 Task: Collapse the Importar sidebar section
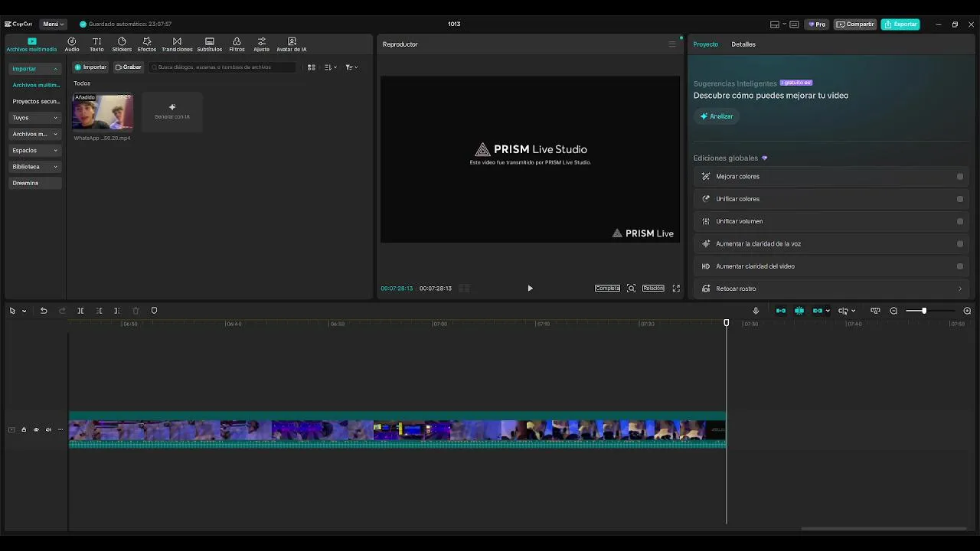tap(55, 69)
